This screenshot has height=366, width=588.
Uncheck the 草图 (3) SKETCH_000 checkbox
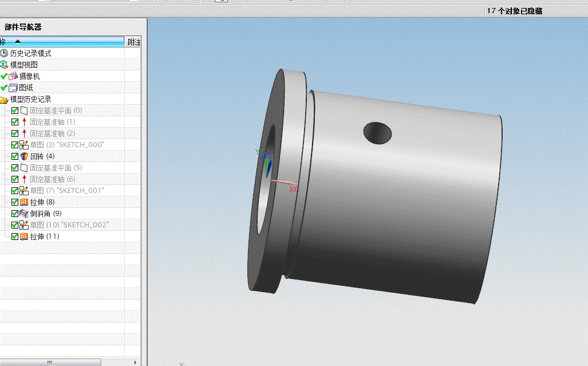coord(15,145)
